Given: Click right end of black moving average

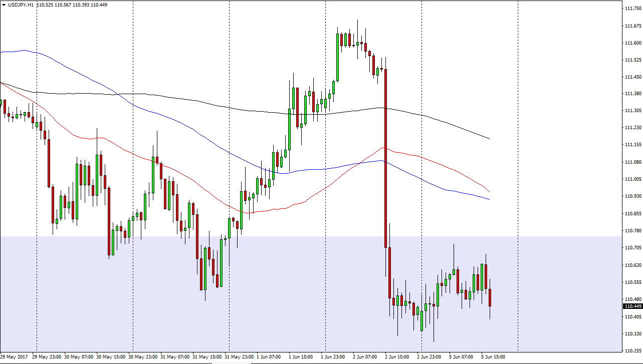Looking at the screenshot, I should click(489, 138).
